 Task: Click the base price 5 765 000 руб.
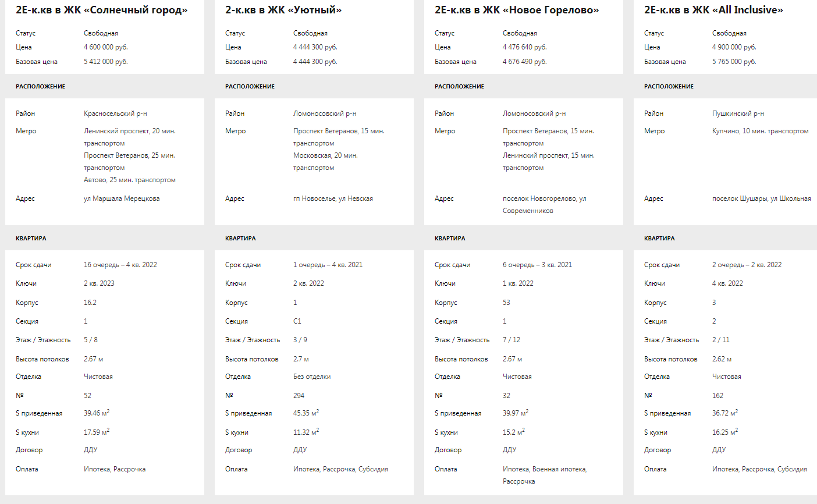point(734,62)
